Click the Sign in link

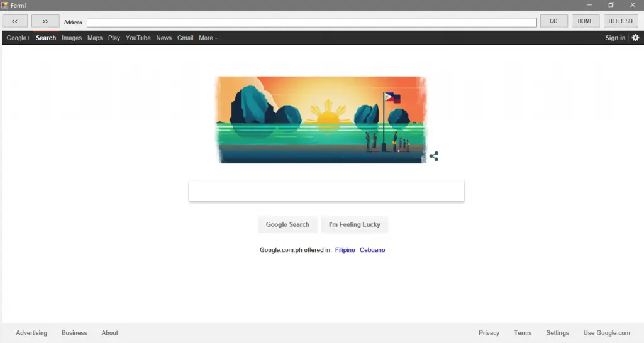click(615, 38)
